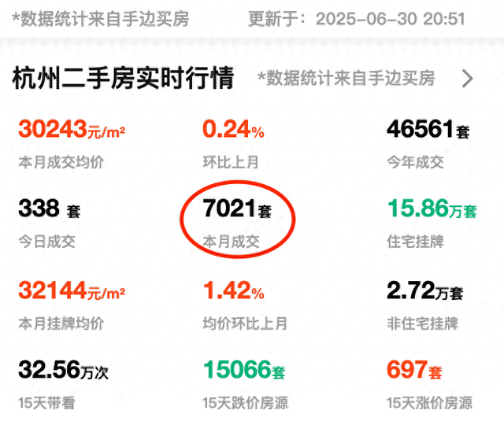Select the 本月成交均价 label

pos(61,162)
